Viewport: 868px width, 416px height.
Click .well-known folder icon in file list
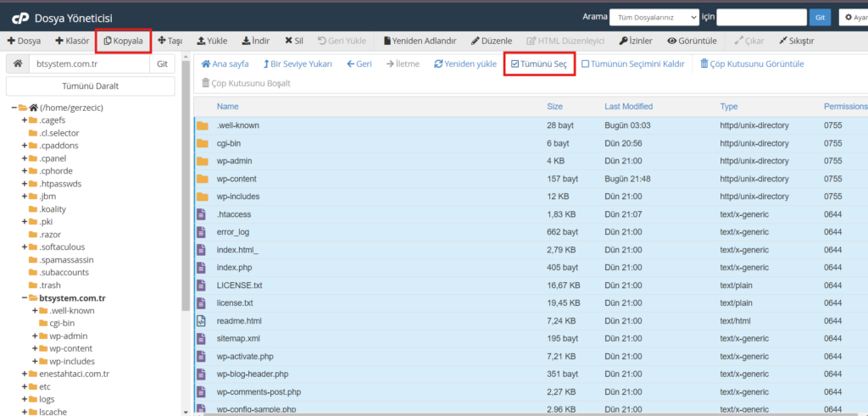203,125
